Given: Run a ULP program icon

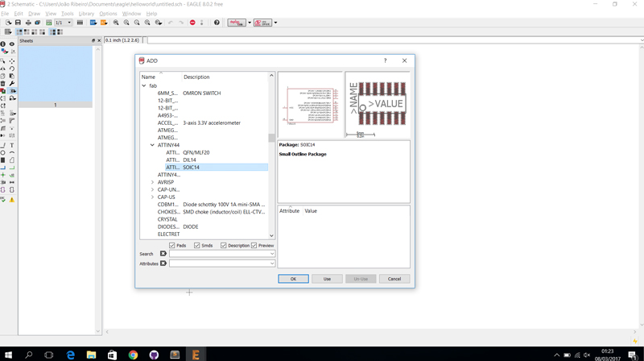Looking at the screenshot, I should click(104, 23).
